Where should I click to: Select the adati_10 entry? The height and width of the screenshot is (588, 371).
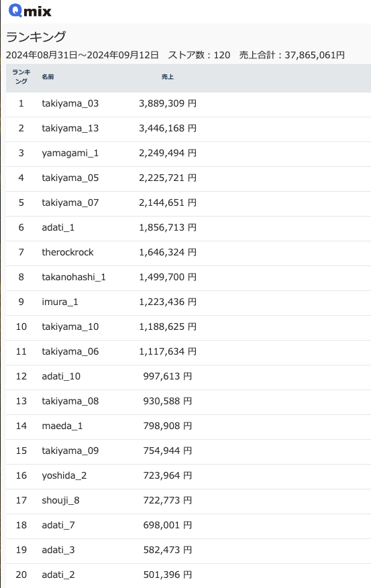pyautogui.click(x=61, y=376)
